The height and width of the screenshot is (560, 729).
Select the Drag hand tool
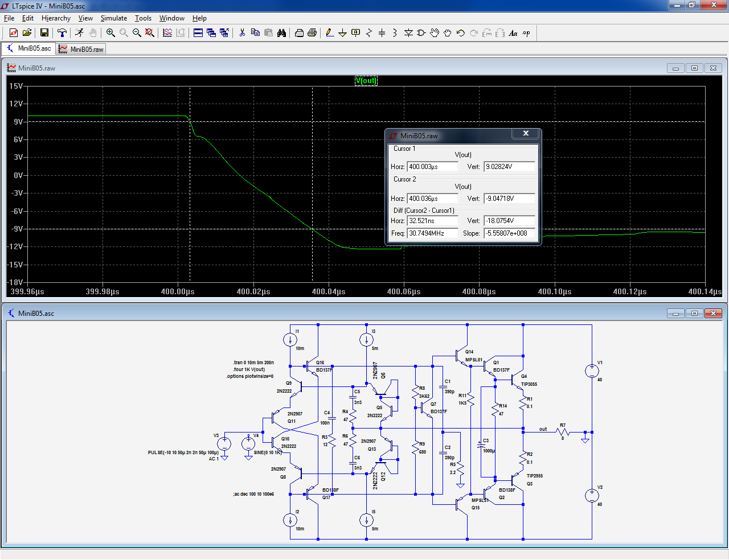(x=448, y=33)
